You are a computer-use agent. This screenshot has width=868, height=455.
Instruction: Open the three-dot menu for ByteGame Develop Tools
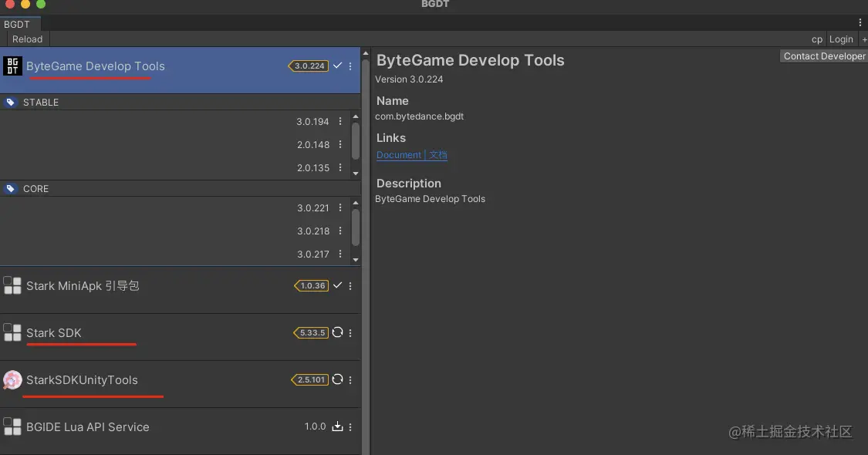tap(350, 66)
